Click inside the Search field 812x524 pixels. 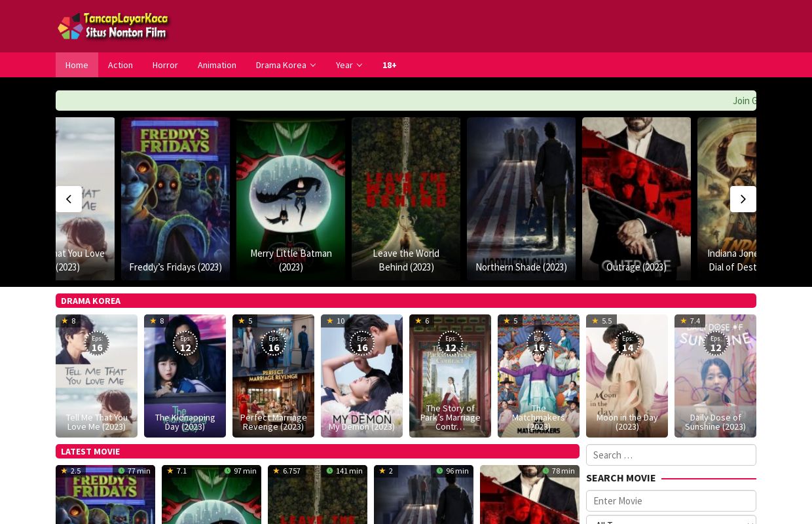pyautogui.click(x=671, y=455)
